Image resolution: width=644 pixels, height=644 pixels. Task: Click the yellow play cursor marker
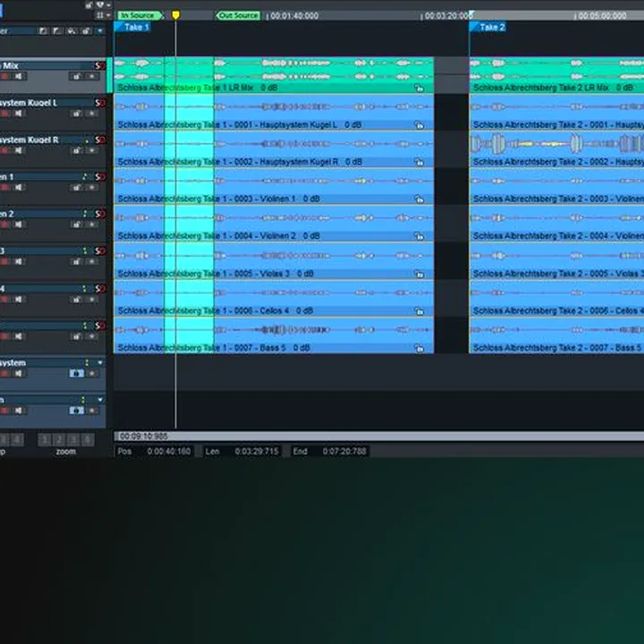[x=176, y=15]
